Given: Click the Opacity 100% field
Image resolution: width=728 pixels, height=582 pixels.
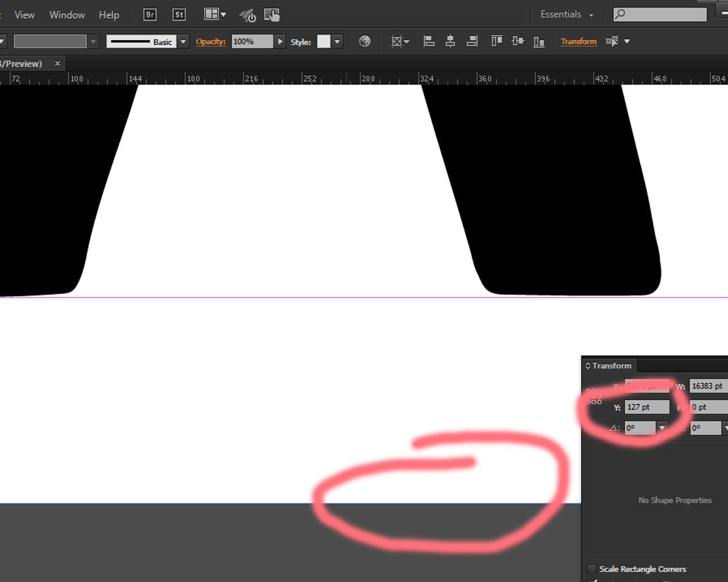Looking at the screenshot, I should click(x=253, y=41).
